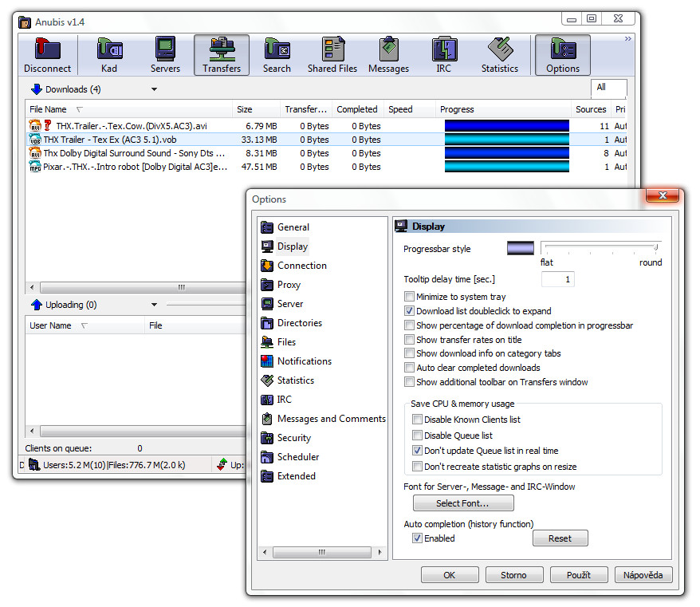This screenshot has height=607, width=700.
Task: Click the Tooltip delay time input field
Action: point(557,280)
